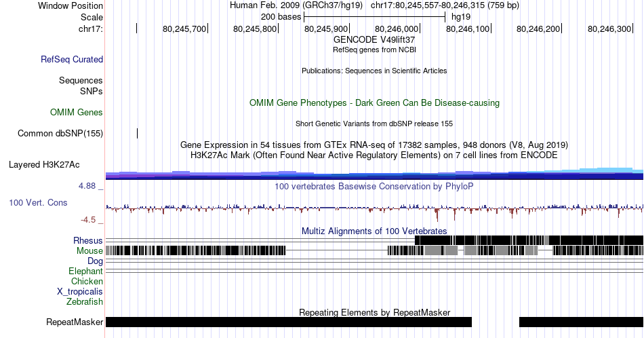Screen dimensions: 644x338
Task: Click the 80,246,100 ruler coordinate
Action: (x=468, y=29)
